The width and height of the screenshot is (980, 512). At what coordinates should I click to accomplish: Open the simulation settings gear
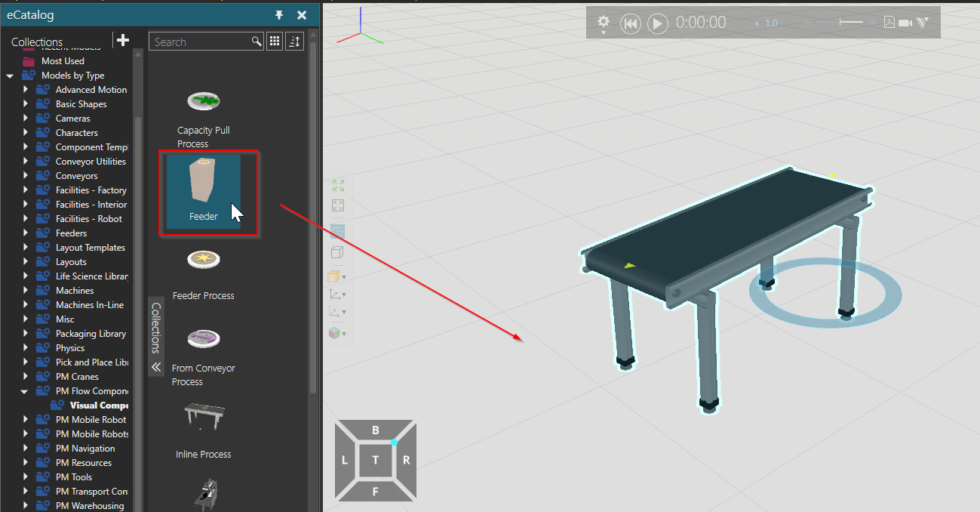click(603, 23)
